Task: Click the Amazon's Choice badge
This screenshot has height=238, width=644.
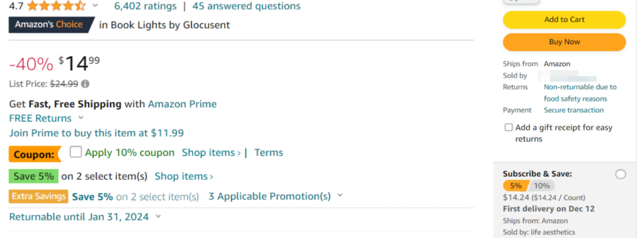Action: click(x=51, y=24)
